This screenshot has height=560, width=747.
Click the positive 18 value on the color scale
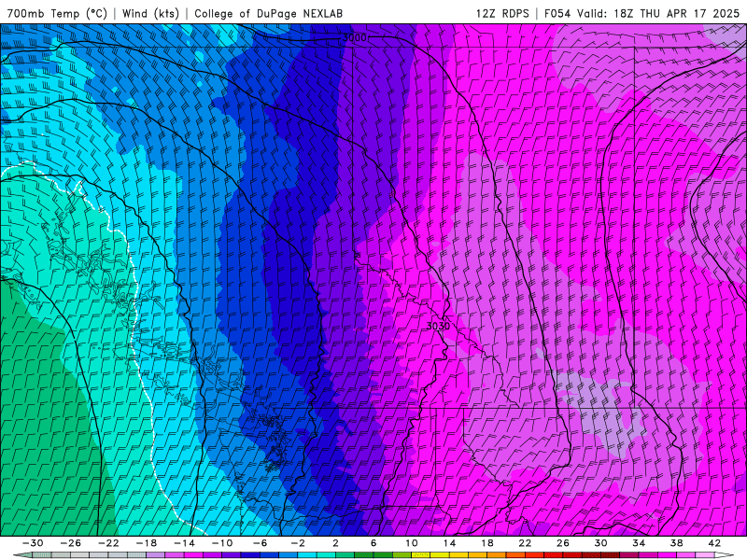click(x=487, y=543)
